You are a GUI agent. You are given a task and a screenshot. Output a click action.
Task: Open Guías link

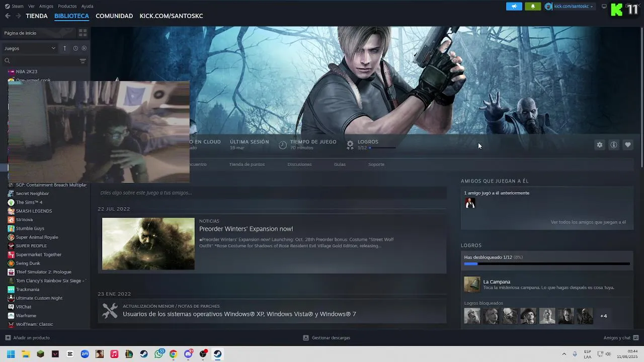[340, 164]
